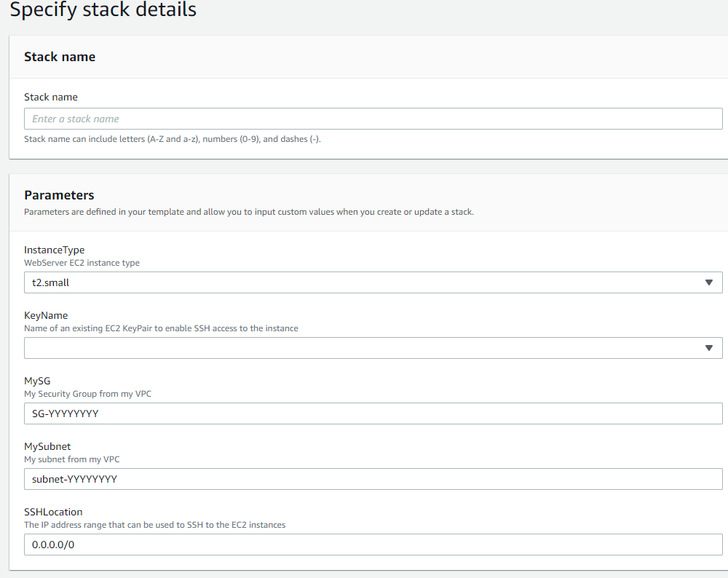Click the 'WebServer EC2 instance type' description
Screen dimensions: 728x578
(x=82, y=263)
